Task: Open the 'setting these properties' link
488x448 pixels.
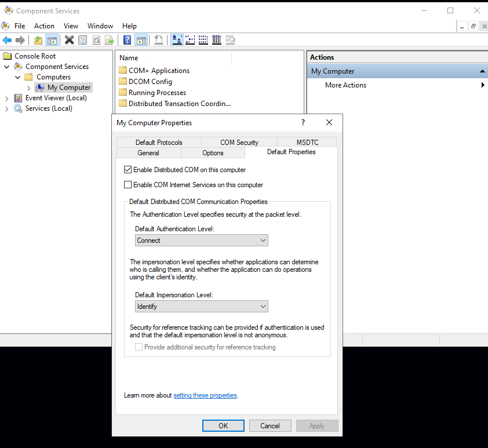Action: tap(205, 395)
